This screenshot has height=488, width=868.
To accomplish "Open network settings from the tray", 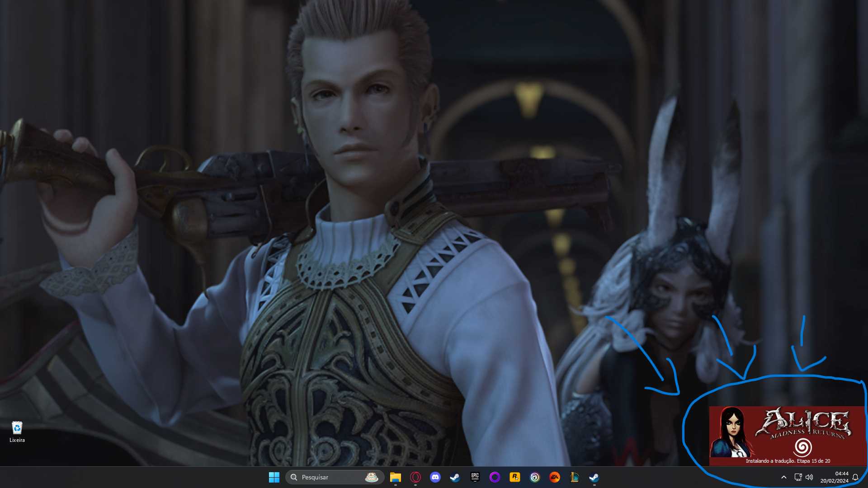I will click(798, 477).
